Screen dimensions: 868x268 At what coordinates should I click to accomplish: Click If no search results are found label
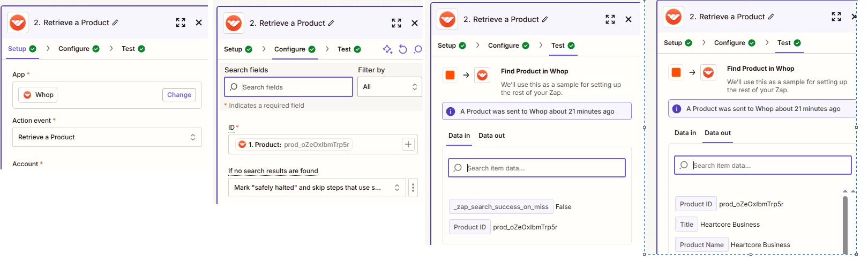[x=273, y=171]
